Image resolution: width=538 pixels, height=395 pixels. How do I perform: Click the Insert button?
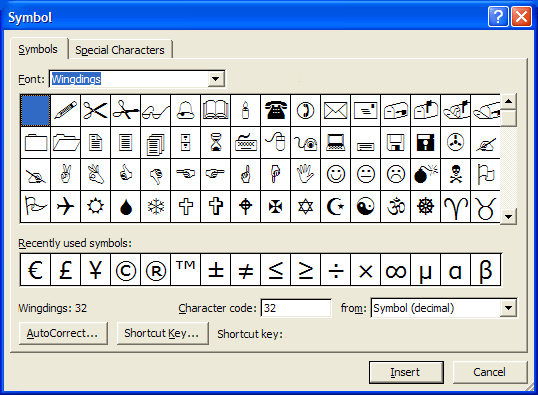pos(406,372)
